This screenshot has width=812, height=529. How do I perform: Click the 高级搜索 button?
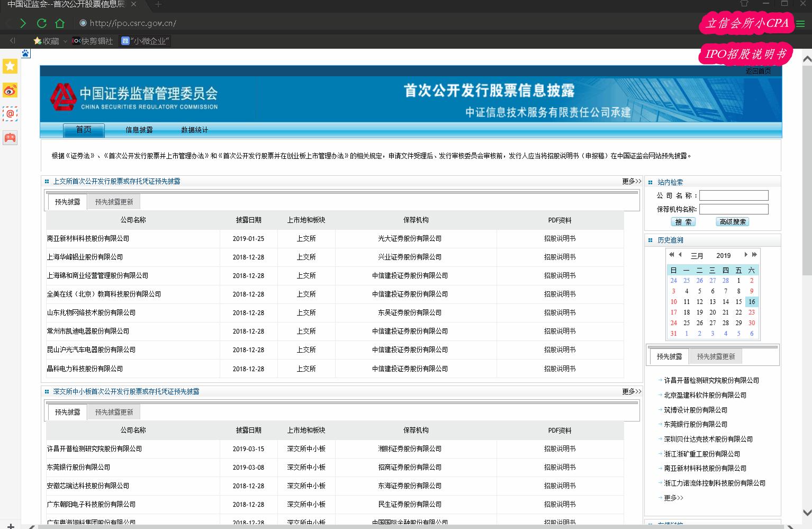[732, 222]
